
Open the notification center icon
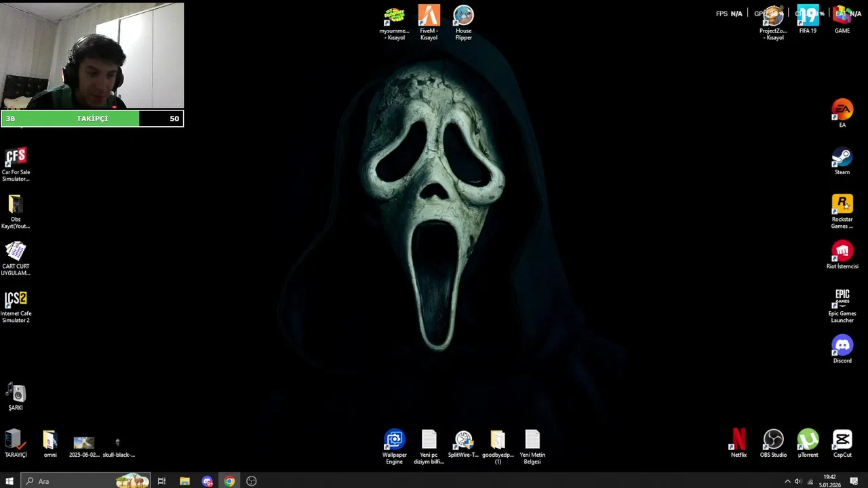click(854, 481)
